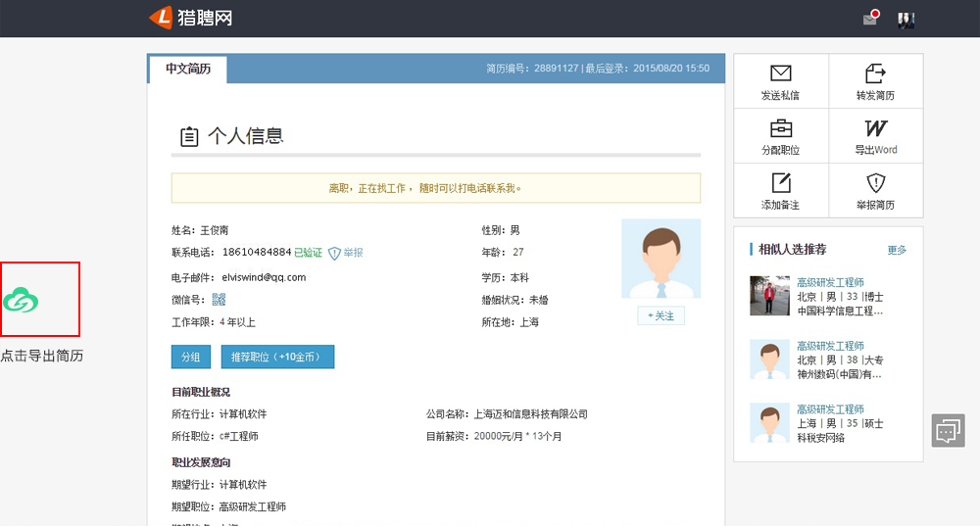Click the 转发简历 forward resume icon
Image resolution: width=980 pixels, height=527 pixels.
(x=875, y=73)
